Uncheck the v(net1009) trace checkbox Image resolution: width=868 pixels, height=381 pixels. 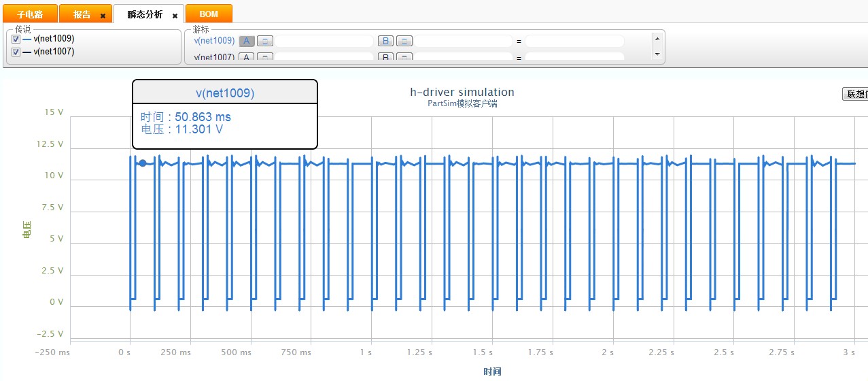coord(16,39)
